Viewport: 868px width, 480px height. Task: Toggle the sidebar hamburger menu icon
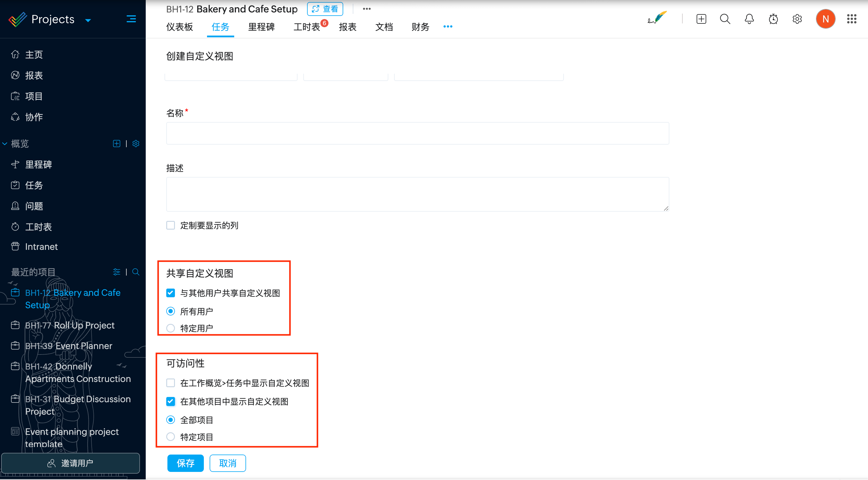pyautogui.click(x=131, y=19)
